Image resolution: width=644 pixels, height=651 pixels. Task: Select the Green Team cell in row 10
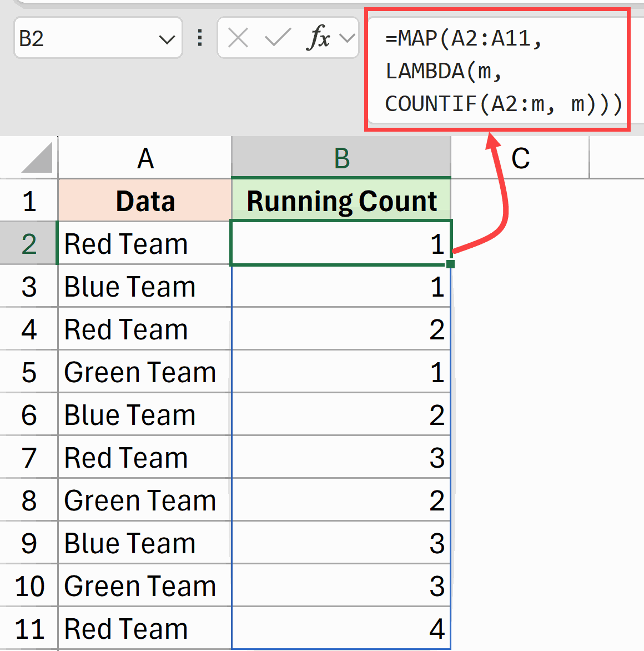(x=140, y=586)
